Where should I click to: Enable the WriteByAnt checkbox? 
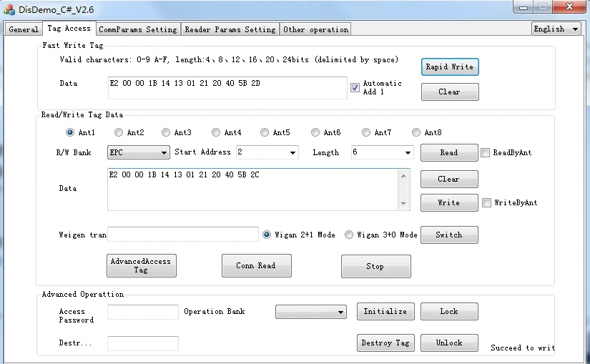tap(486, 203)
